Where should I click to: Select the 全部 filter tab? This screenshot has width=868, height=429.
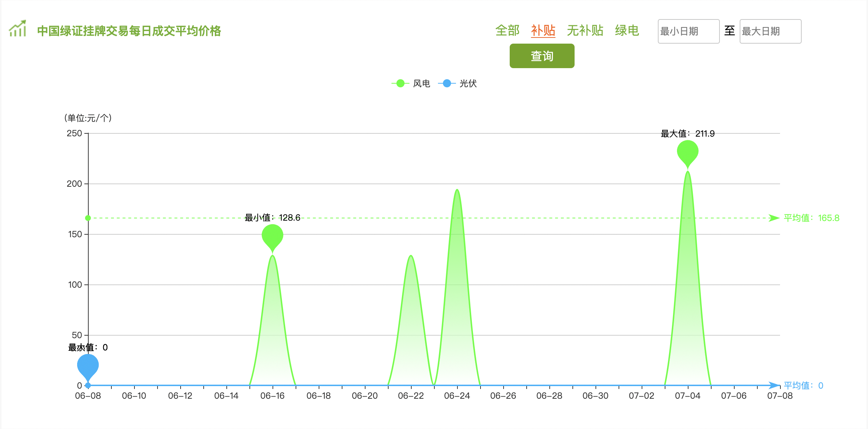tap(507, 31)
